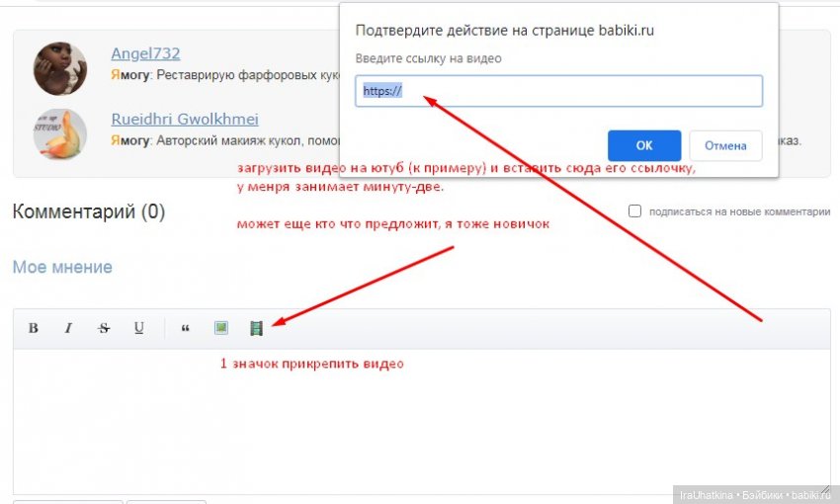The height and width of the screenshot is (504, 840).
Task: Enable strikethrough text in comment toolbar
Action: (104, 328)
